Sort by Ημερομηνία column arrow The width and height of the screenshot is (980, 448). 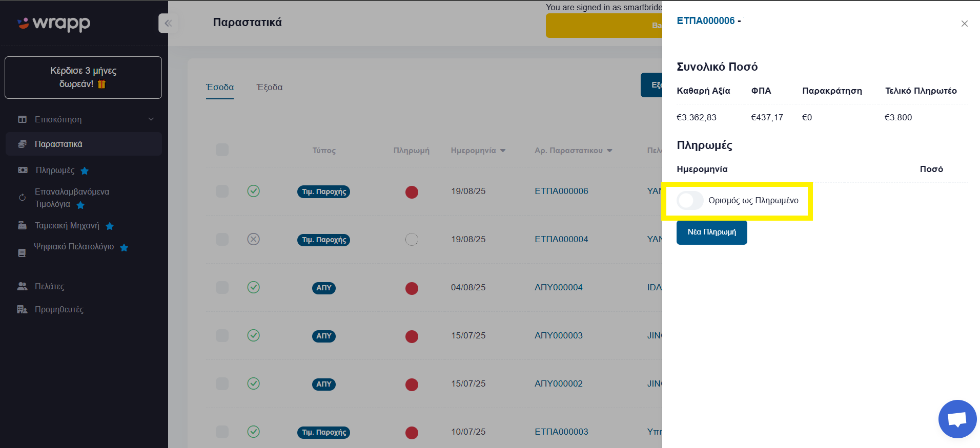pos(503,151)
